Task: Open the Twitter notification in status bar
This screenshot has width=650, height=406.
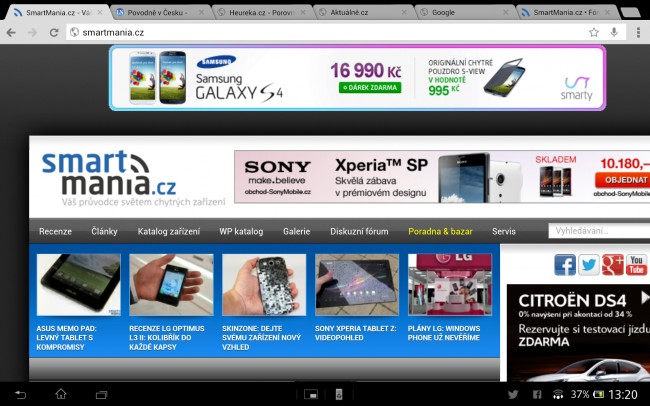Action: [513, 394]
